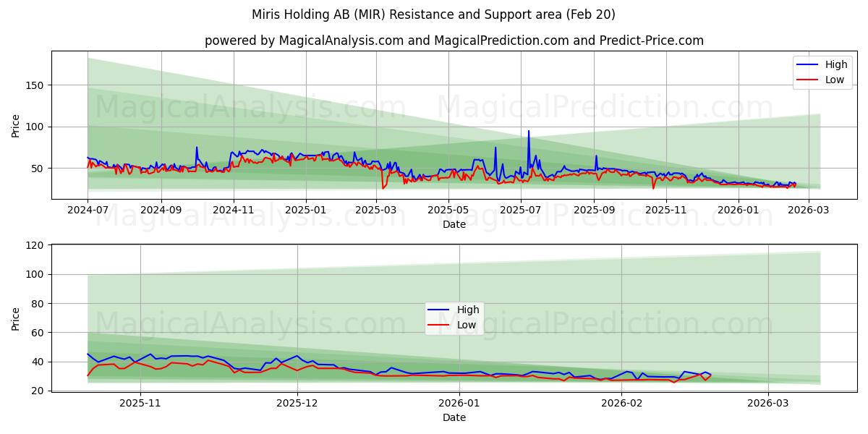Screen dimensions: 868x434
Task: Click the '80' y-axis tick on the bottom chart
Action: pos(39,304)
